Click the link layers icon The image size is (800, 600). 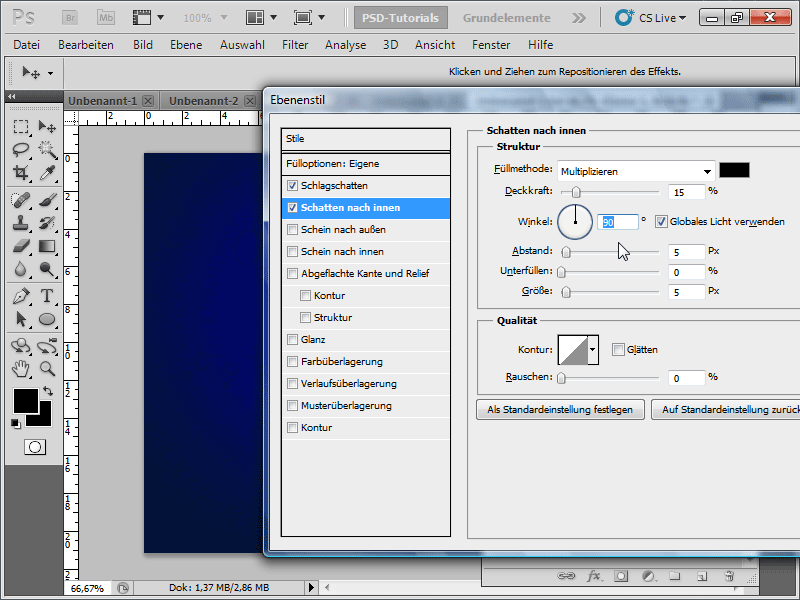point(566,576)
